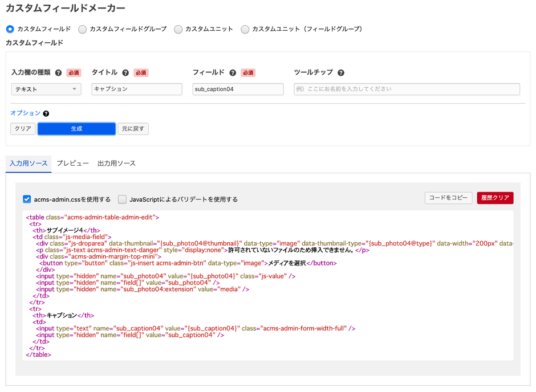The width and height of the screenshot is (536, 392).
Task: Select the カスタムフィールドグループ radio option
Action: 83,29
